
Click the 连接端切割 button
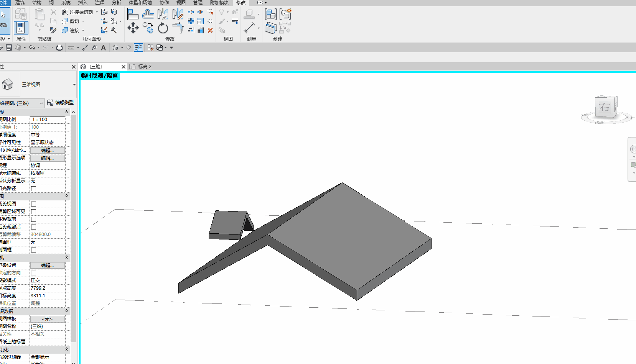[x=77, y=12]
